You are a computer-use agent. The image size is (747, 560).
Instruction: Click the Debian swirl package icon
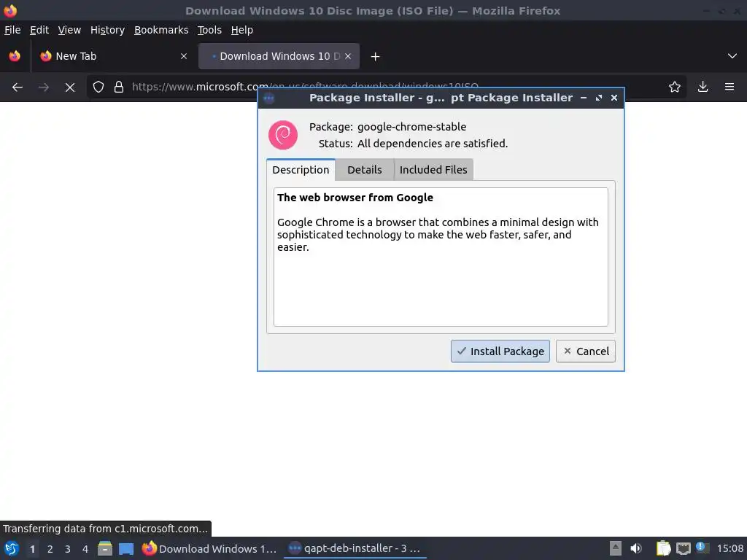(283, 135)
